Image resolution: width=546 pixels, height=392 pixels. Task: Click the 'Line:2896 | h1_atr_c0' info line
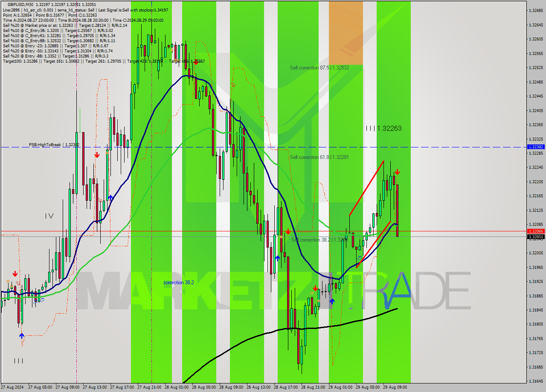click(85, 10)
